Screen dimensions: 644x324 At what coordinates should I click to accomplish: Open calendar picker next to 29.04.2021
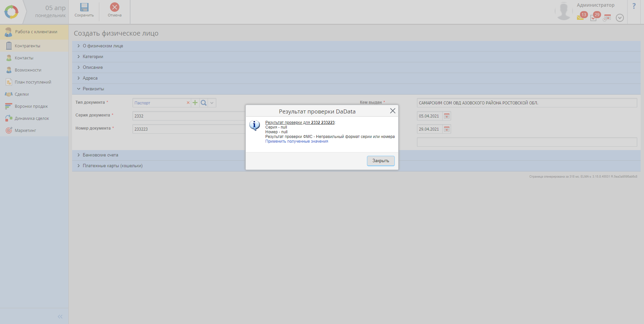[x=447, y=129]
